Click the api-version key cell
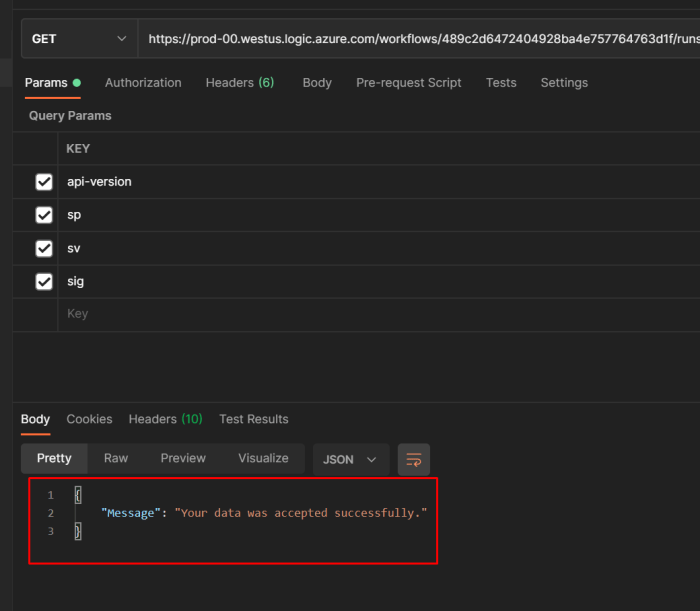The image size is (700, 611). (x=379, y=182)
